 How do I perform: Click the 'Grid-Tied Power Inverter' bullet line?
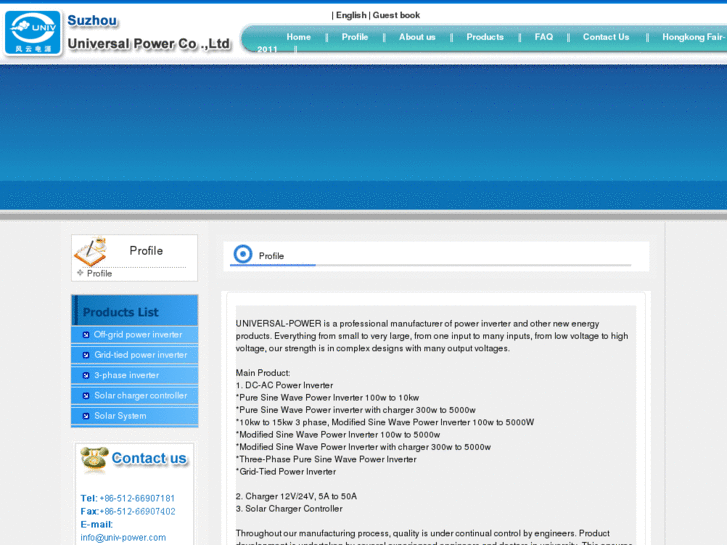click(286, 472)
